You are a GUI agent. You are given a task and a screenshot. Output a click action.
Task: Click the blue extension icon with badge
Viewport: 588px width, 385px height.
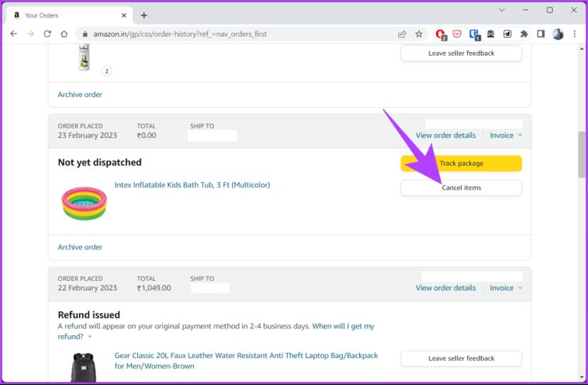click(474, 34)
